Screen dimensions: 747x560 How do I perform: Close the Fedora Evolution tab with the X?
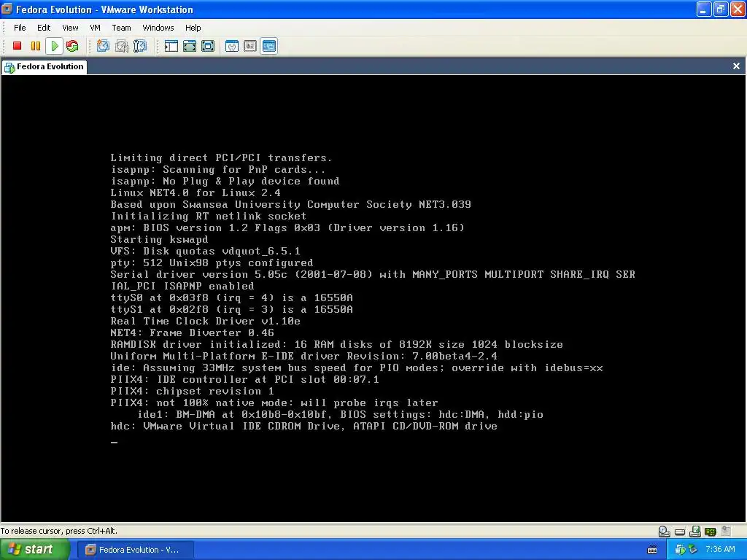coord(736,66)
